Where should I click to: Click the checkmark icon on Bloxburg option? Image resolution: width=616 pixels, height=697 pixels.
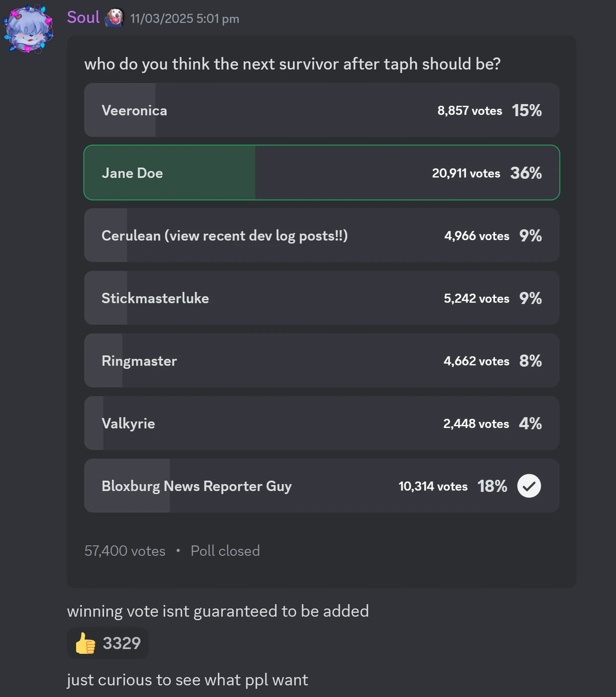pos(529,486)
